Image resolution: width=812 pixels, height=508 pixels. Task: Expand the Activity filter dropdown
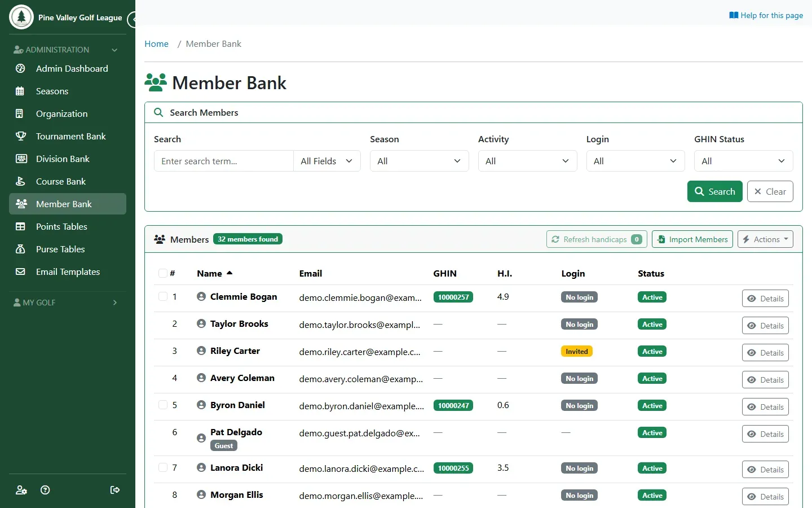tap(528, 161)
